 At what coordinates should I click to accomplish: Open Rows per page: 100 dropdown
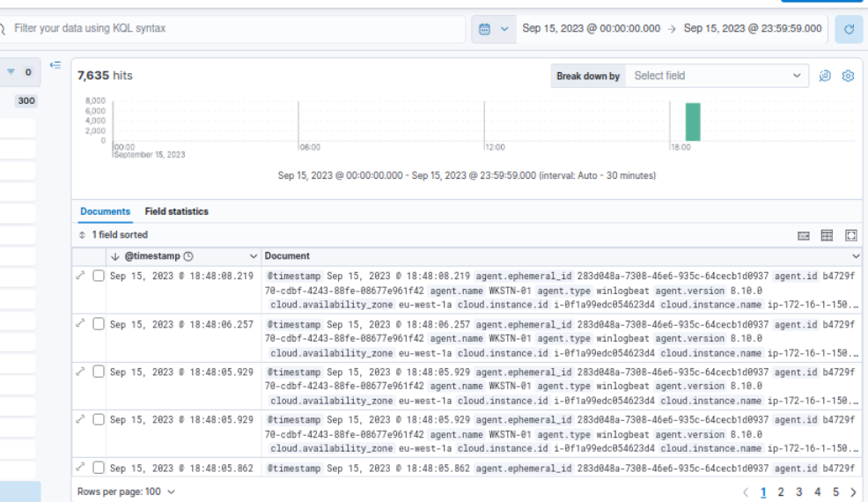coord(126,492)
